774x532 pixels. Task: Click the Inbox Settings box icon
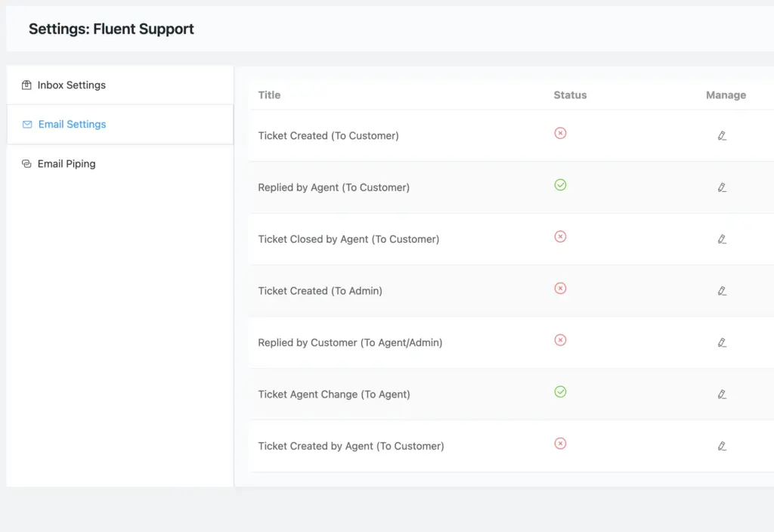(26, 85)
